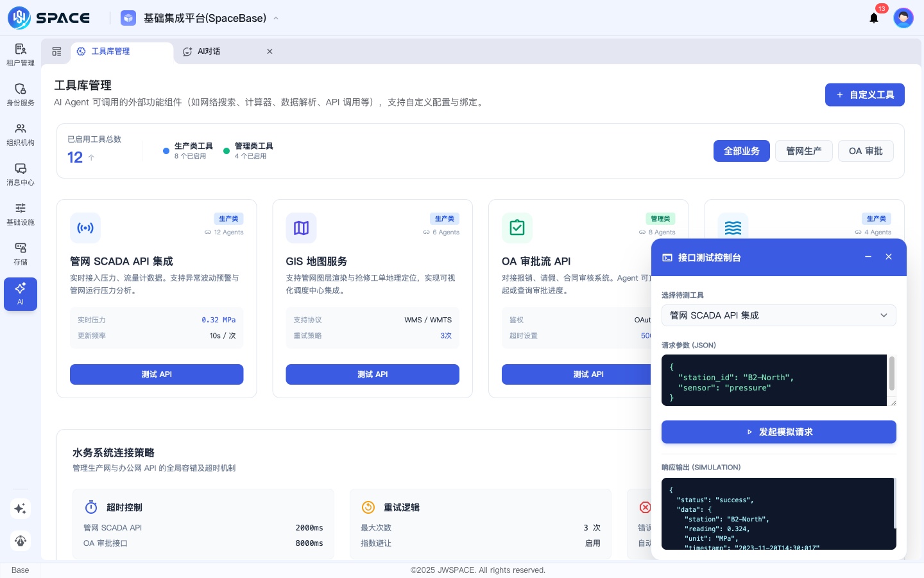Click the 自定义工具 button
The width and height of the screenshot is (924, 578).
865,94
